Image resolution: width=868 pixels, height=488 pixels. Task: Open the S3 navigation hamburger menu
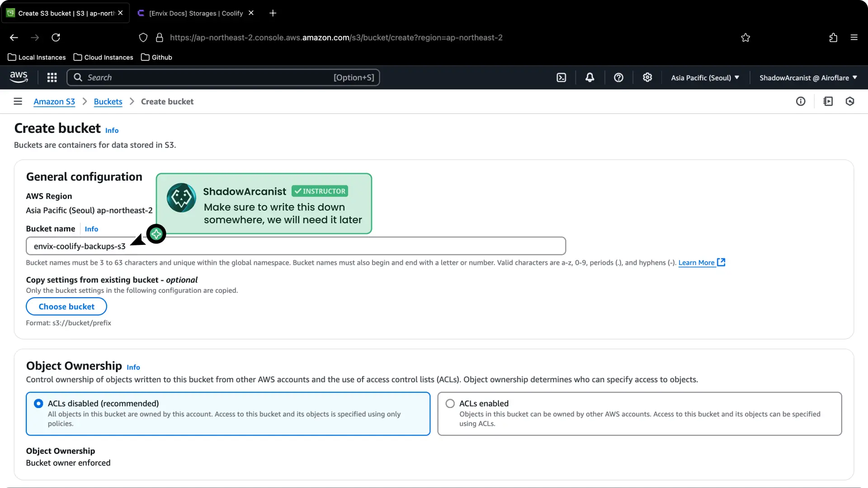tap(18, 101)
